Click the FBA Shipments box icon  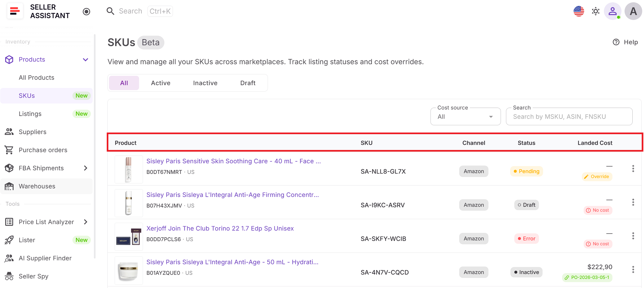coord(9,168)
